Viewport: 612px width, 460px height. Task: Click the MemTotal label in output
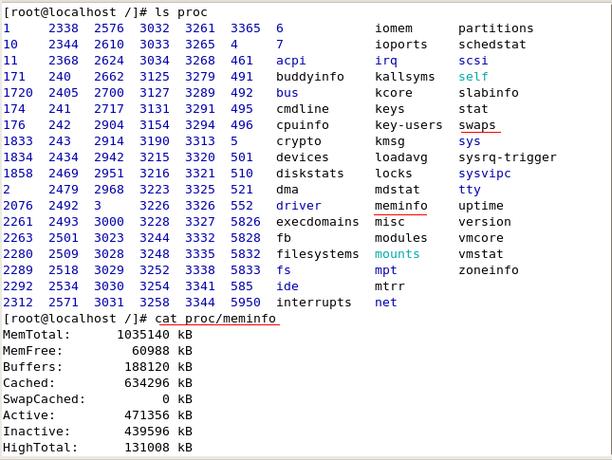(36, 334)
